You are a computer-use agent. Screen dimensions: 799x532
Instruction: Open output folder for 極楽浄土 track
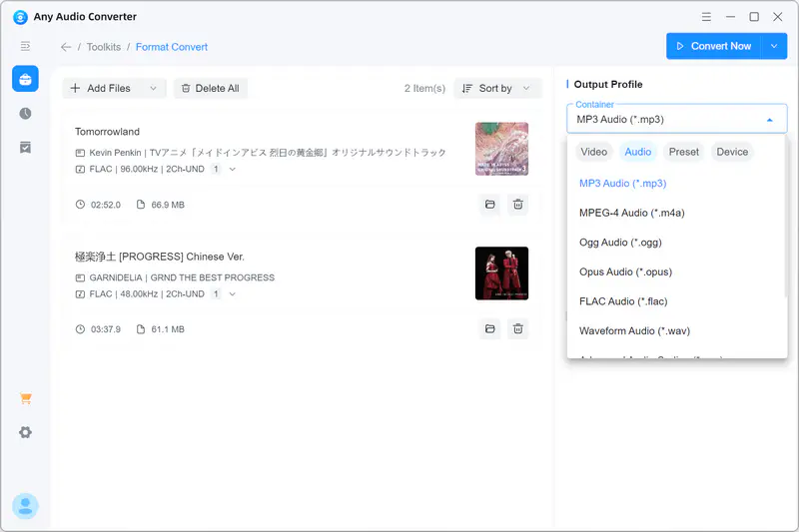(490, 329)
